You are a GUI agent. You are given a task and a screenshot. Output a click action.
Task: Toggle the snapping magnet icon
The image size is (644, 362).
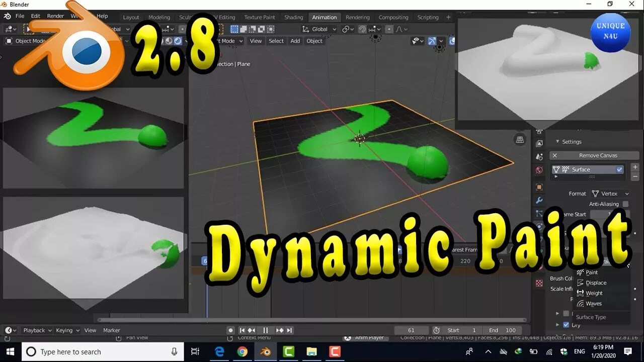[x=362, y=29]
